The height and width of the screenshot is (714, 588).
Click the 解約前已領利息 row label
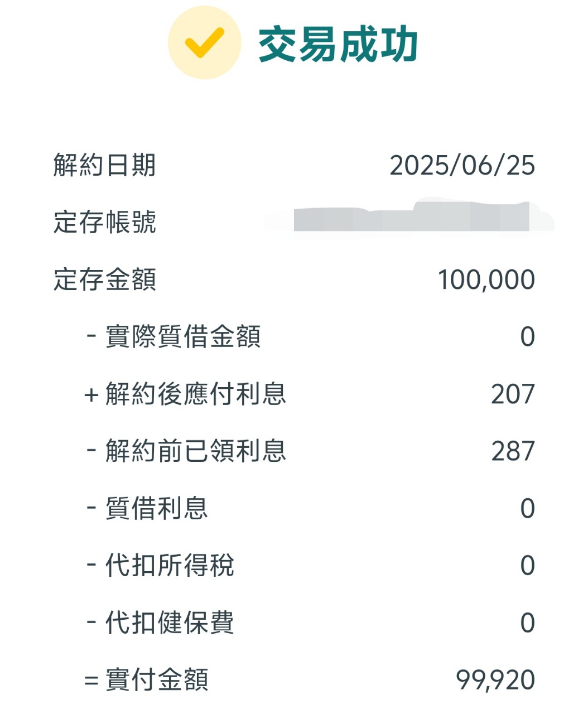click(186, 451)
